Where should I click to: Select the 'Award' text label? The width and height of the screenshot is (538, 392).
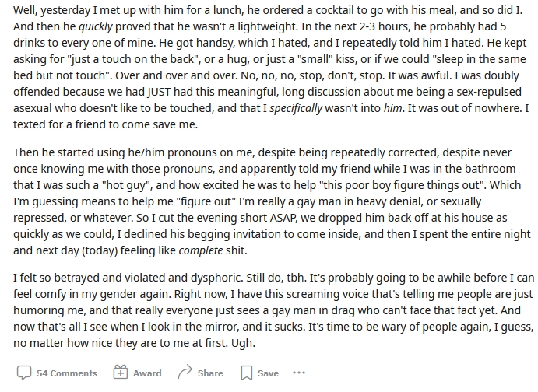(x=147, y=373)
